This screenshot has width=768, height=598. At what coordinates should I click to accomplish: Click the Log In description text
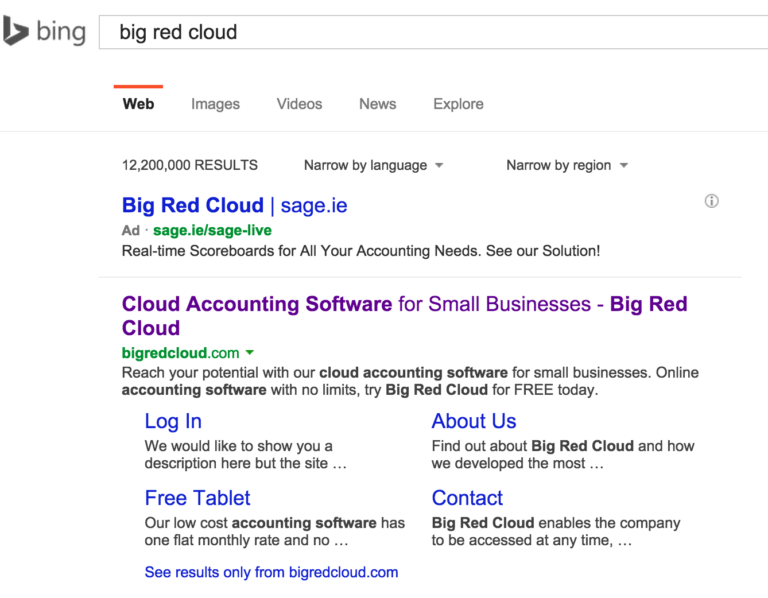pos(245,454)
